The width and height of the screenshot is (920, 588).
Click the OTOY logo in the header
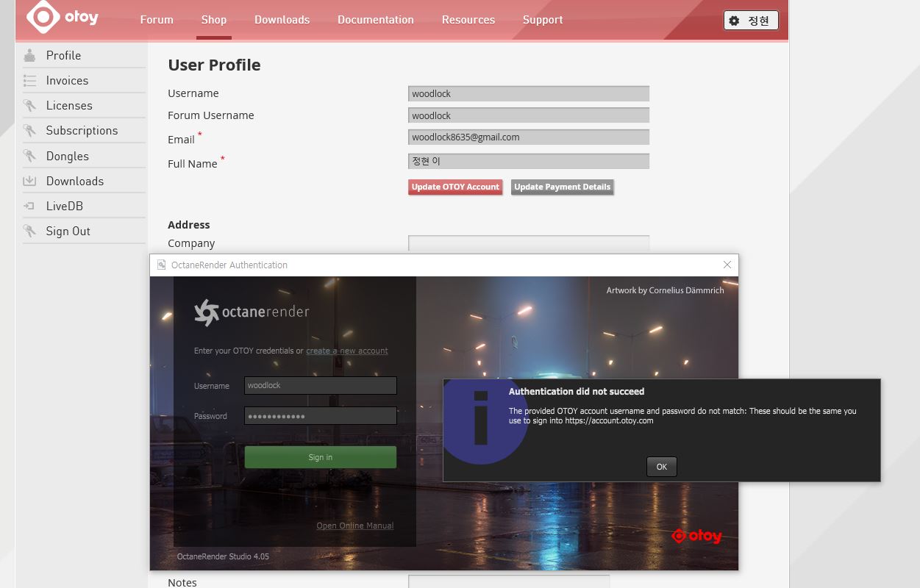tap(63, 18)
